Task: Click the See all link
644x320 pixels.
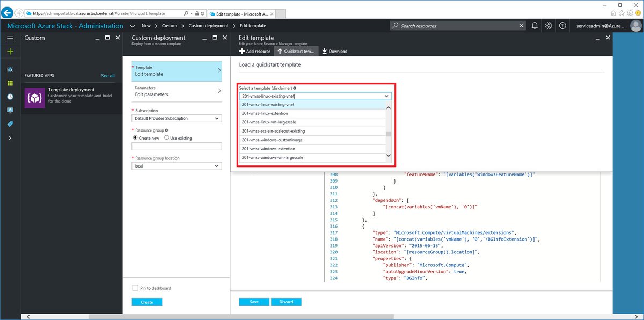Action: tap(108, 76)
